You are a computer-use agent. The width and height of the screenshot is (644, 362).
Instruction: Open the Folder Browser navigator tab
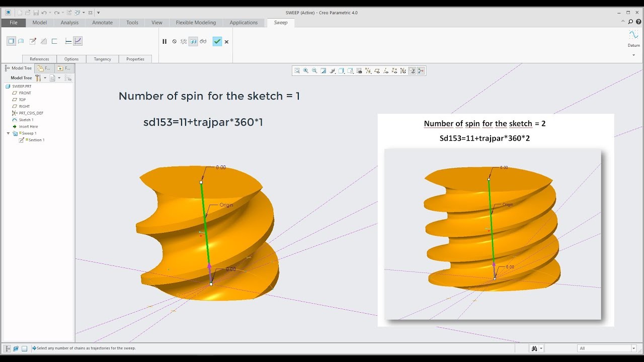pos(44,68)
